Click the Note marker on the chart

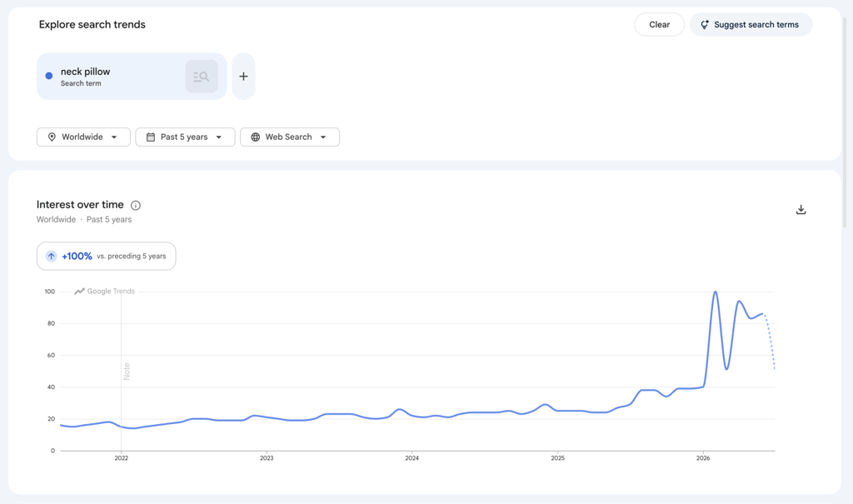[x=127, y=372]
